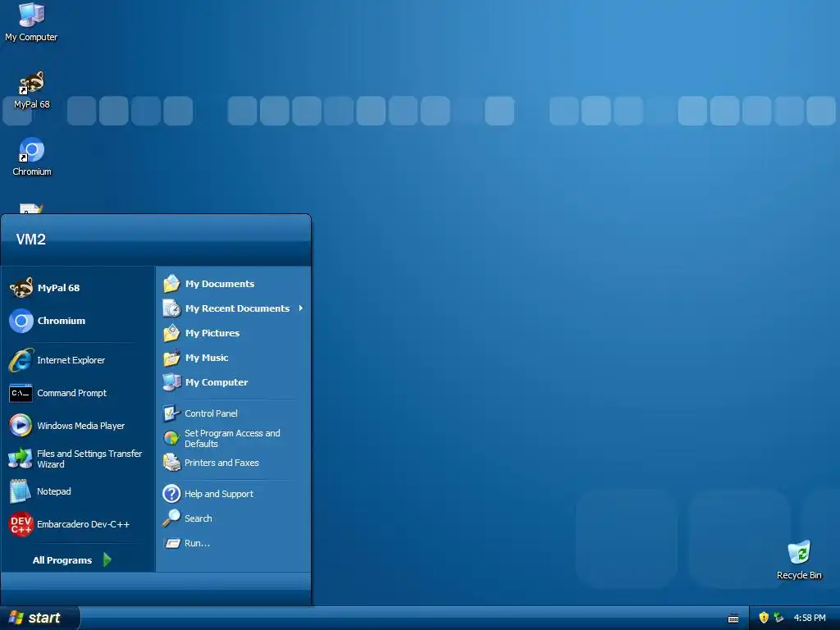The width and height of the screenshot is (840, 630).
Task: Open My Pictures link text
Action: point(212,333)
